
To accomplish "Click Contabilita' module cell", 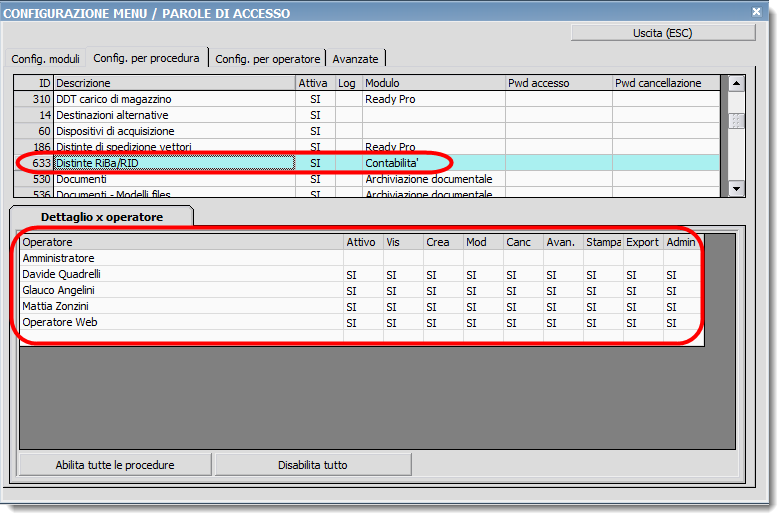I will click(x=434, y=163).
